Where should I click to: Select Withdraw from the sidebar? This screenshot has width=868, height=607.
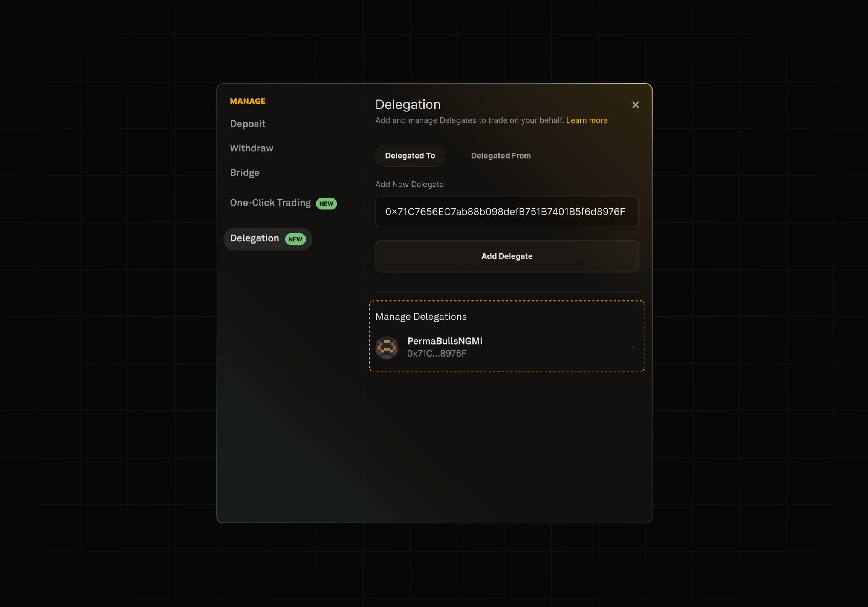click(251, 148)
